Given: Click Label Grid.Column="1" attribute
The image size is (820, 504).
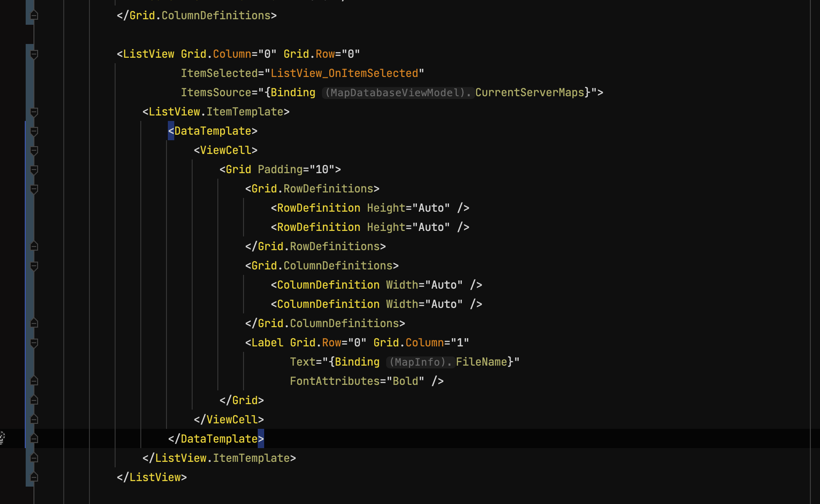Looking at the screenshot, I should click(x=421, y=343).
